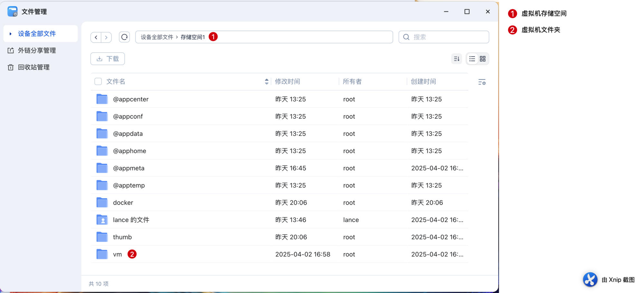
Task: Toggle sort by 文件名 column arrows
Action: pyautogui.click(x=266, y=82)
